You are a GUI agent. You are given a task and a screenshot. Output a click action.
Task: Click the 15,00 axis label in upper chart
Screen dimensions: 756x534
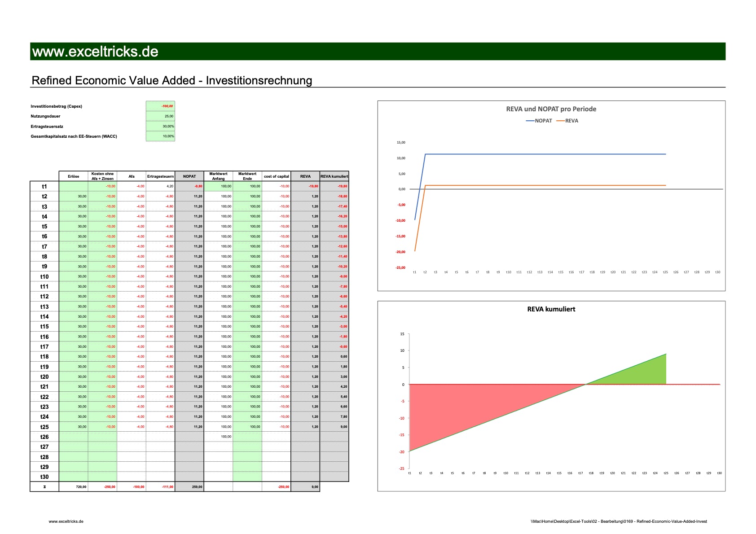click(400, 142)
